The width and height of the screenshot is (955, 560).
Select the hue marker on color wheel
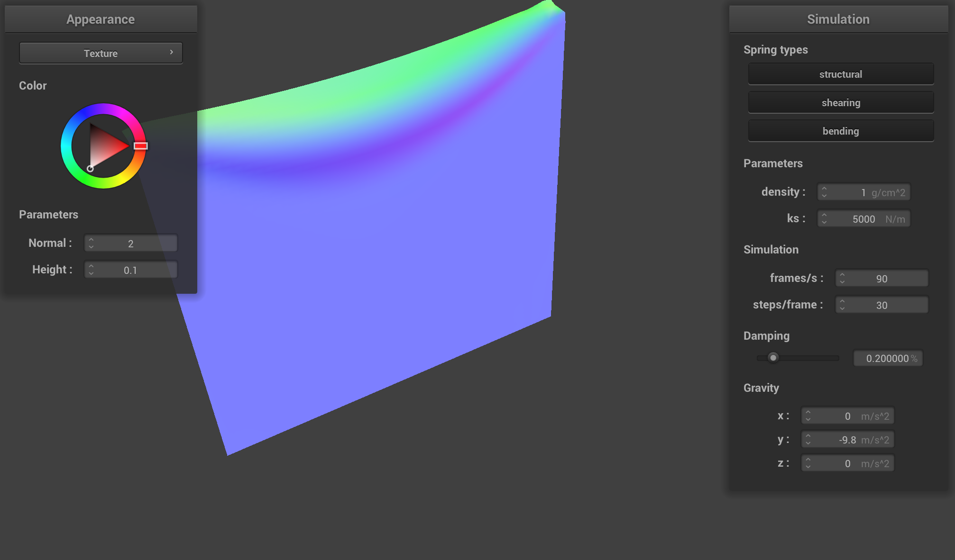[x=140, y=146]
